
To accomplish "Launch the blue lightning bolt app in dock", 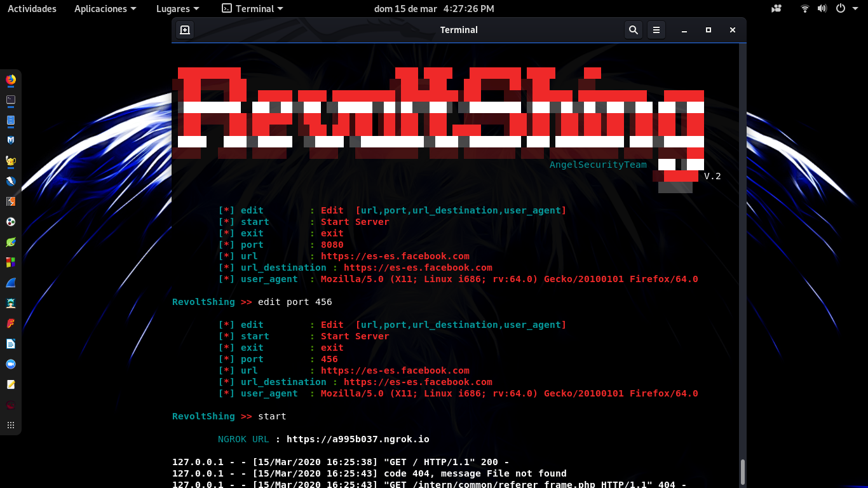I will tap(11, 181).
